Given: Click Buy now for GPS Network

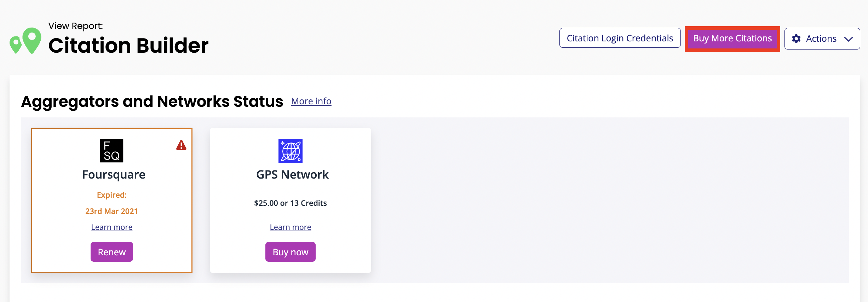Looking at the screenshot, I should click(291, 252).
